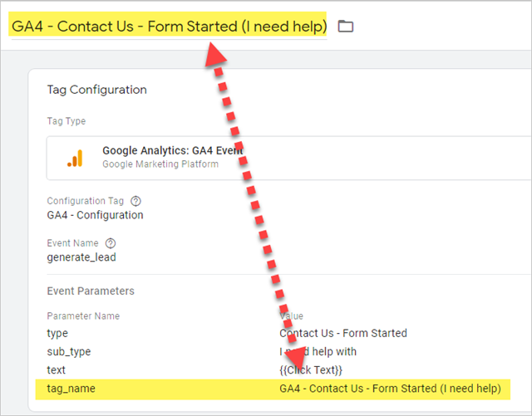Click the generate_lead event name
The image size is (532, 416).
tap(81, 257)
